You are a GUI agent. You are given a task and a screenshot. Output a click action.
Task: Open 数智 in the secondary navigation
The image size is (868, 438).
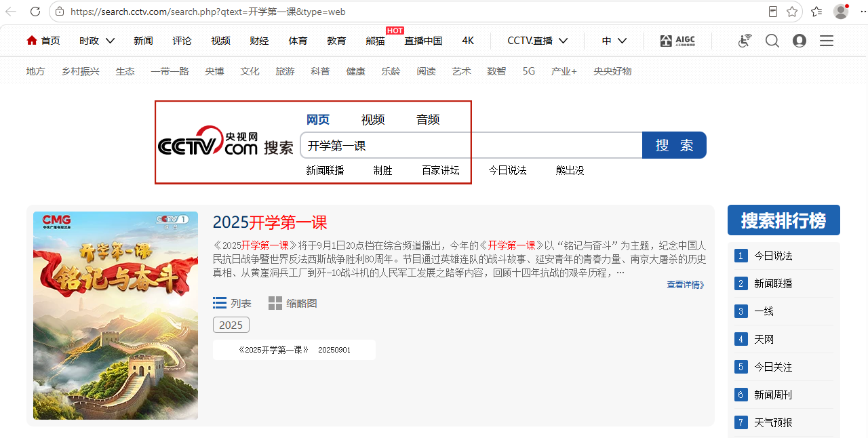[x=496, y=71]
